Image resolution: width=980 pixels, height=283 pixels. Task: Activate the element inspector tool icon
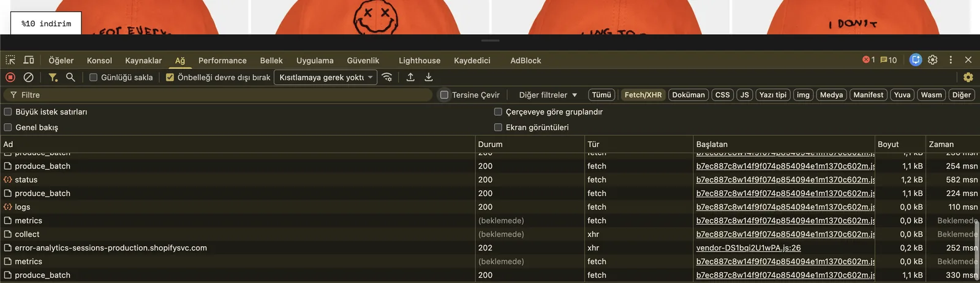[x=10, y=60]
